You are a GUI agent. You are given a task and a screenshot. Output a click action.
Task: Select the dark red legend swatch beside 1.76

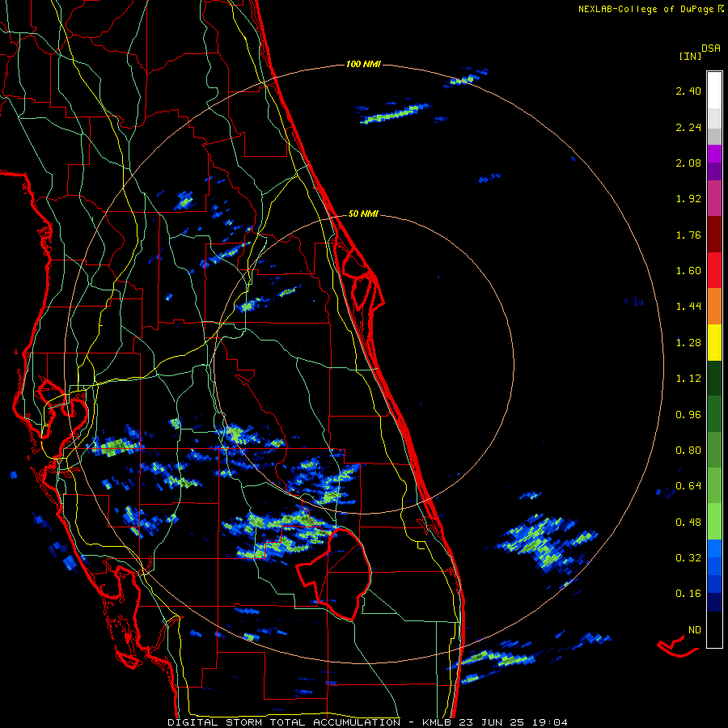click(x=714, y=234)
